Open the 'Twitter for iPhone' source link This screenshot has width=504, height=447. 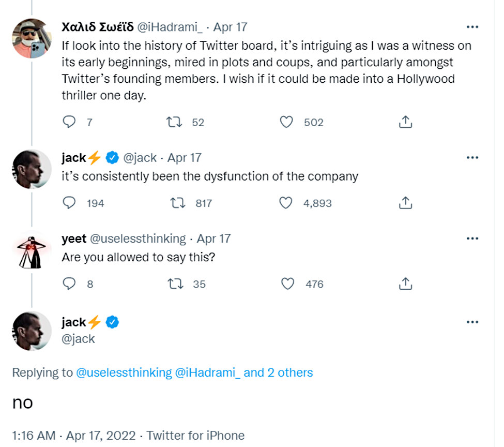click(195, 436)
